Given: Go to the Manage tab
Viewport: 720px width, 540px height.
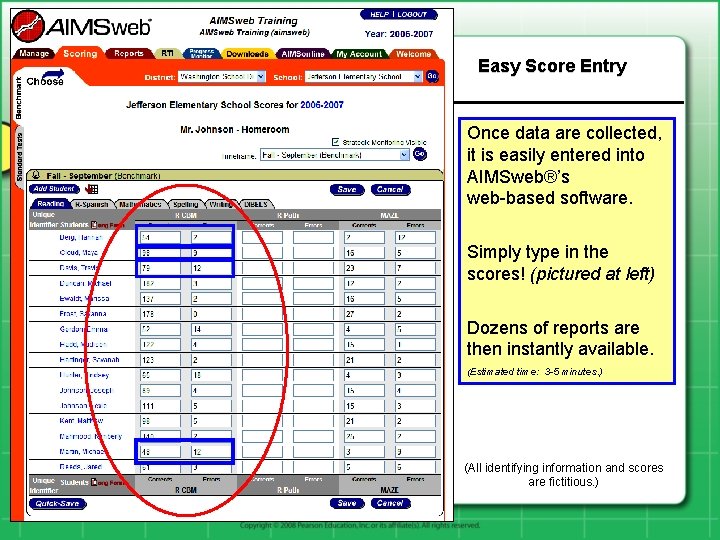Looking at the screenshot, I should point(34,54).
